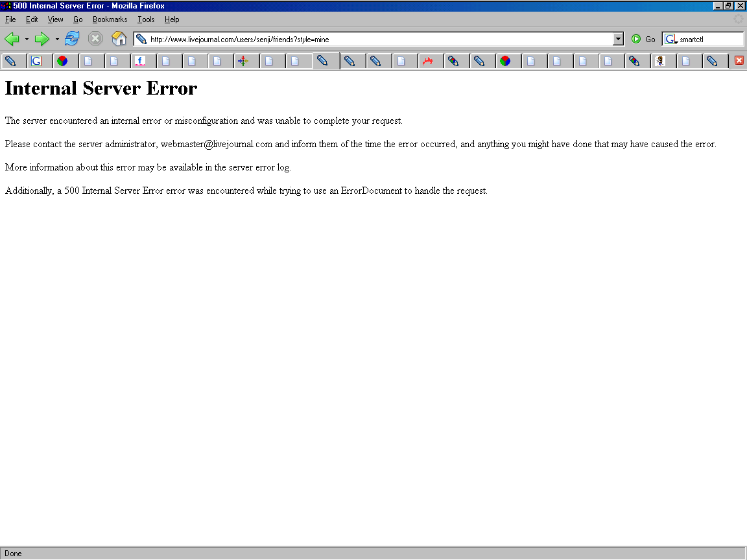
Task: Select the tab with red flame icon
Action: 427,62
